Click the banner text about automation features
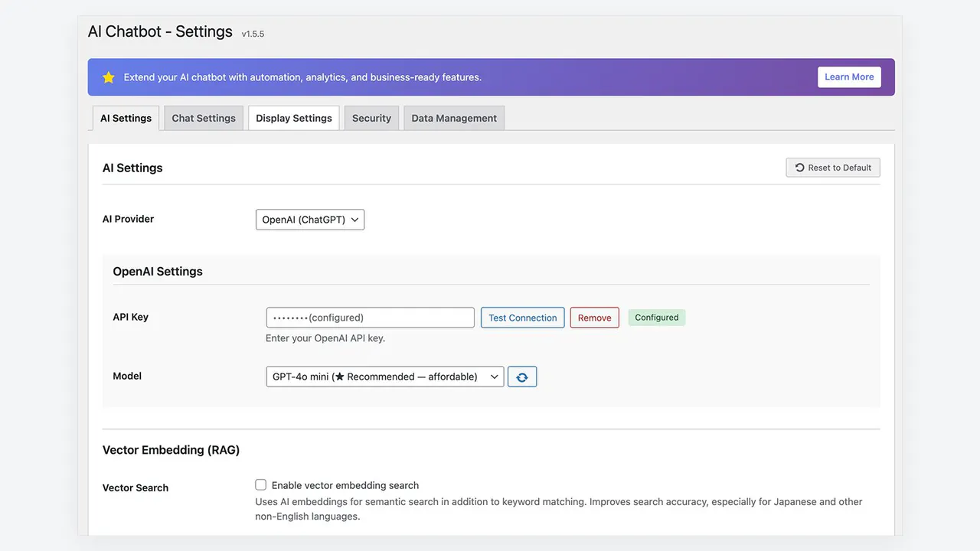The height and width of the screenshot is (551, 980). 302,77
